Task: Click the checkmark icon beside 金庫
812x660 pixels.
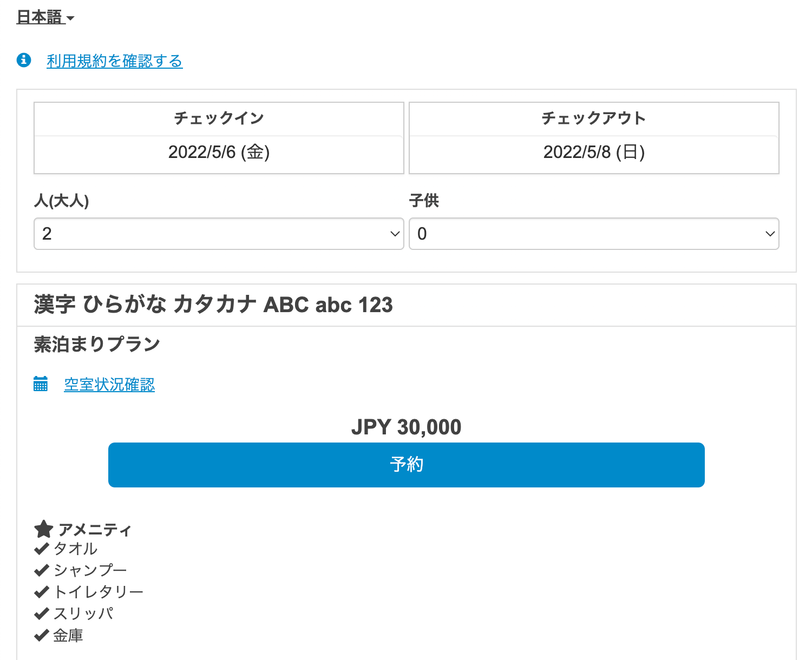Action: (x=41, y=636)
